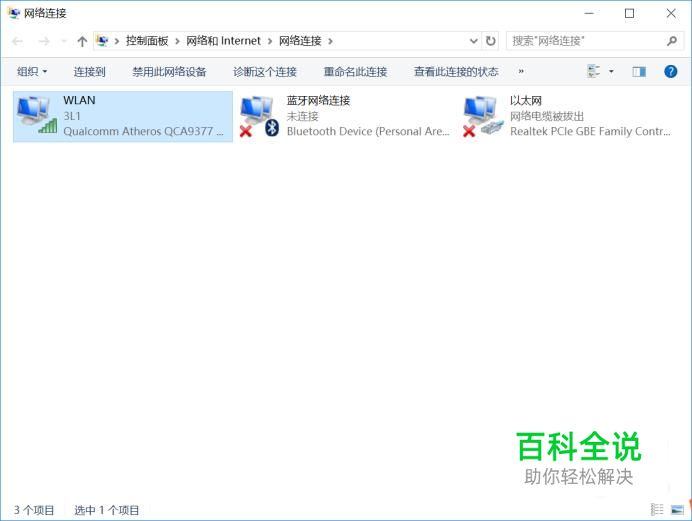Click the 3L1 network name text
The image size is (692, 521).
point(72,116)
